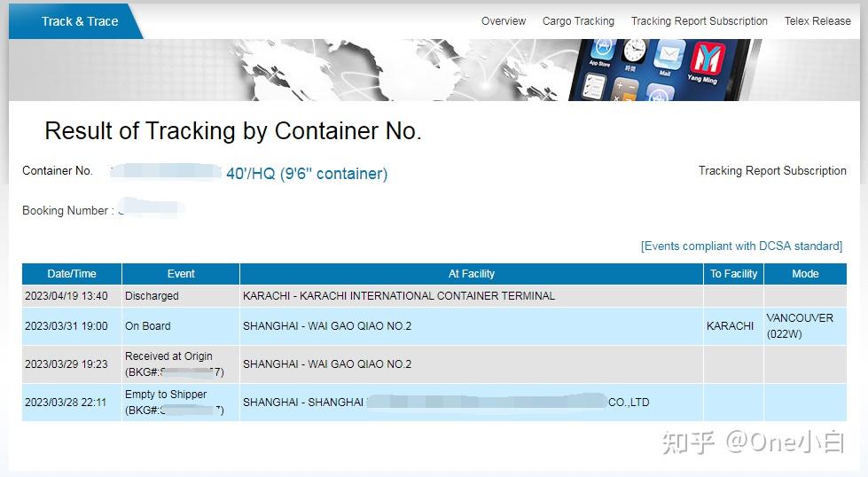Select Tracking Report Subscription in top navigation
Image resolution: width=868 pixels, height=477 pixels.
click(x=699, y=21)
